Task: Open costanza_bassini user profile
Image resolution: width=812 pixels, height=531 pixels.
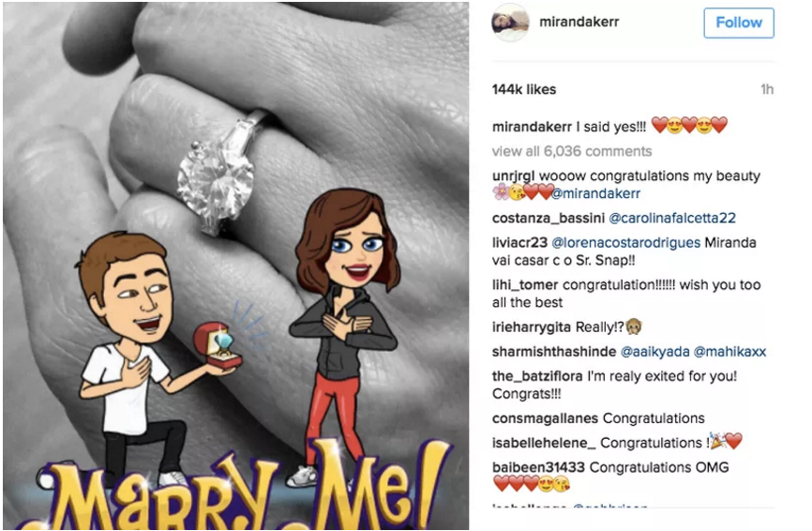Action: [549, 218]
